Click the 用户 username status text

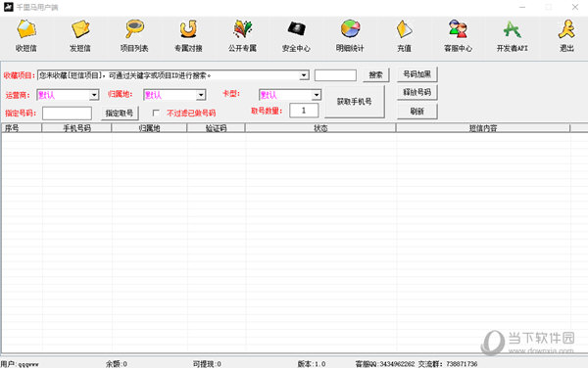pos(20,364)
